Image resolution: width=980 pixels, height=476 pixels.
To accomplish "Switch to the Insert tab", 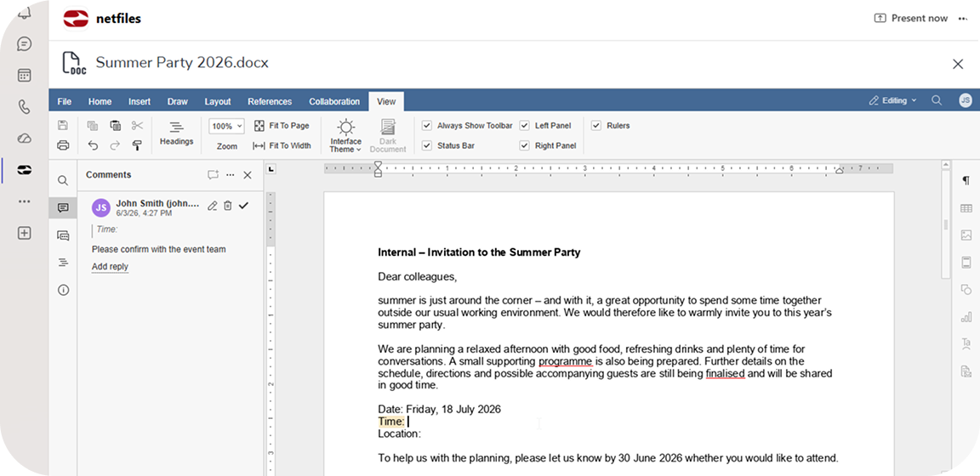I will click(140, 101).
